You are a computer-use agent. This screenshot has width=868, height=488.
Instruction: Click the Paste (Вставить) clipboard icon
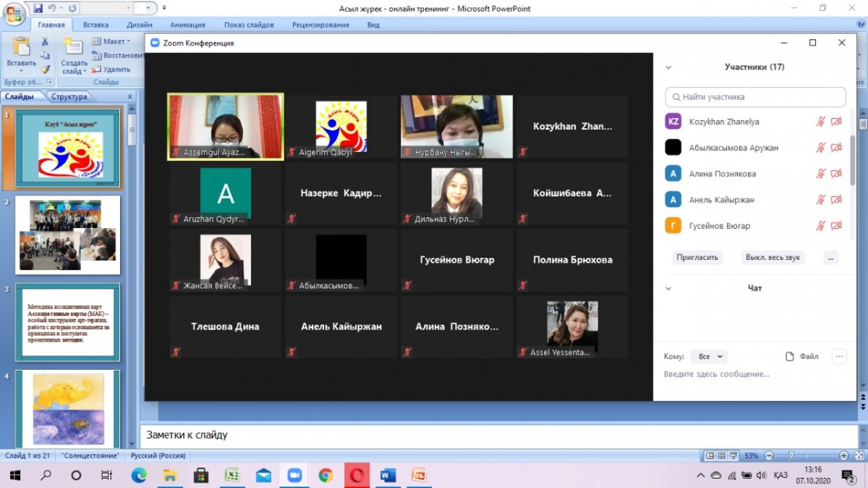pos(21,49)
